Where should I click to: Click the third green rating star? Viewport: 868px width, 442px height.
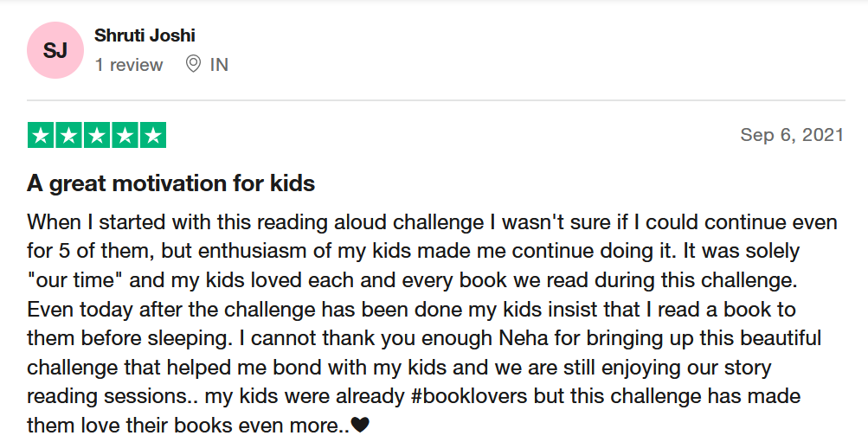[x=97, y=136]
